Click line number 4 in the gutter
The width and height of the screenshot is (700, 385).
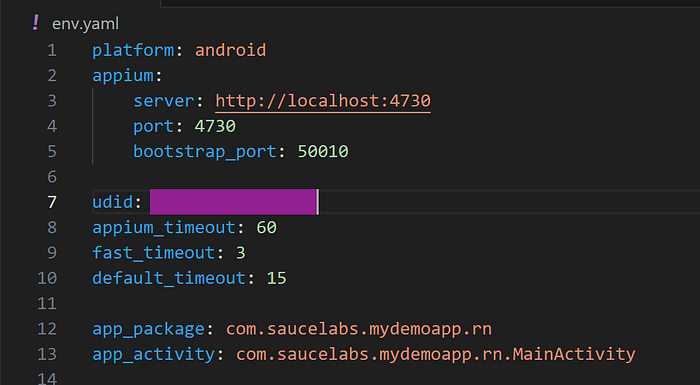coord(52,127)
